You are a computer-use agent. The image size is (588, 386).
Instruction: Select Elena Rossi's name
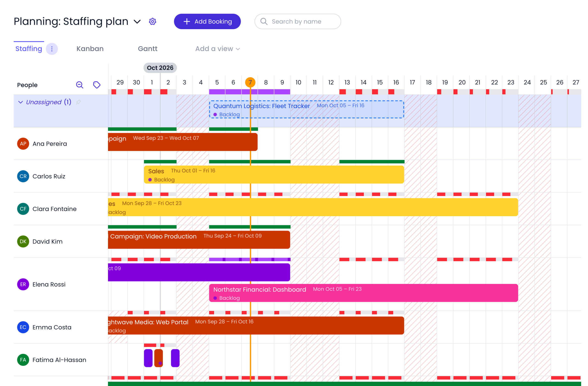pos(49,284)
